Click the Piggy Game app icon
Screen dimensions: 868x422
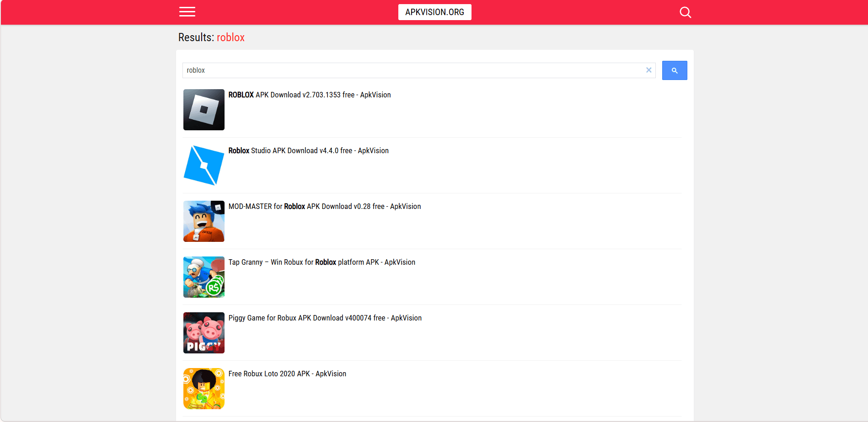[x=204, y=333]
